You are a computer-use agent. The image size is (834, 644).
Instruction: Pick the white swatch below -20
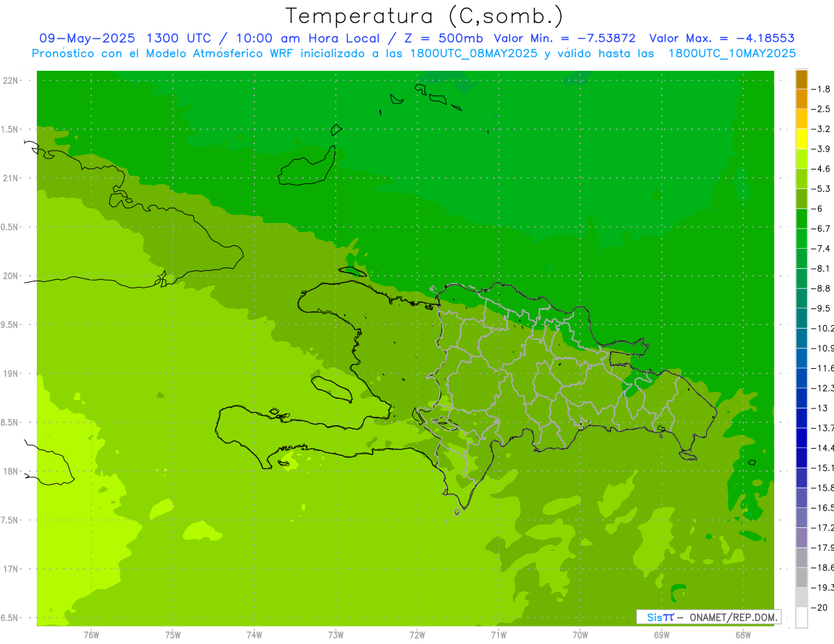click(x=801, y=618)
